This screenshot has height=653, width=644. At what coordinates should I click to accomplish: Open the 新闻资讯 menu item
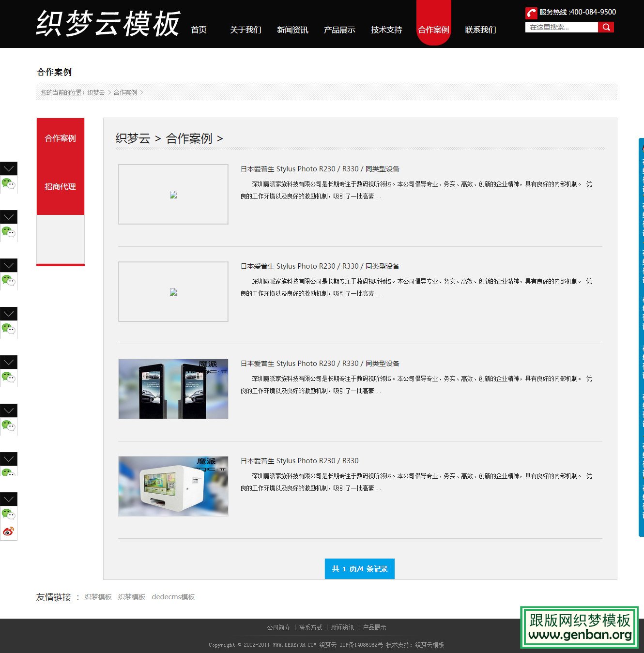(292, 30)
